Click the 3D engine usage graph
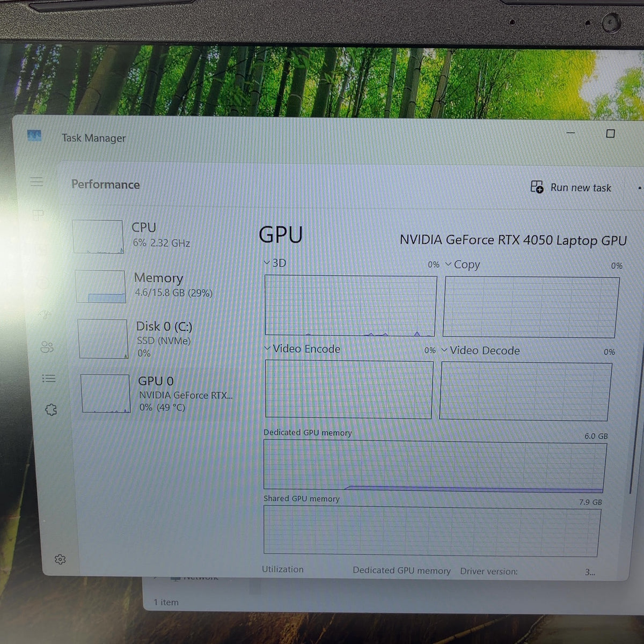Screen dimensions: 644x644 click(350, 306)
